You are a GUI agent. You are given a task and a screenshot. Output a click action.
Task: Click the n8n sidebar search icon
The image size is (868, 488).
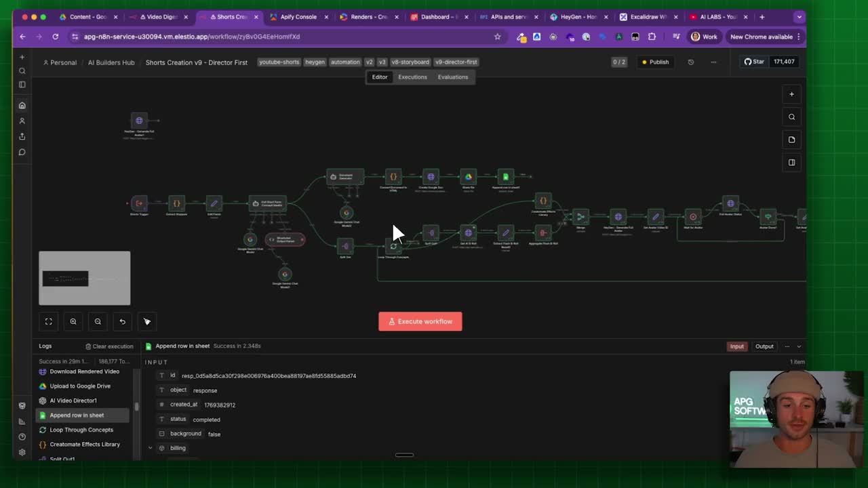22,70
